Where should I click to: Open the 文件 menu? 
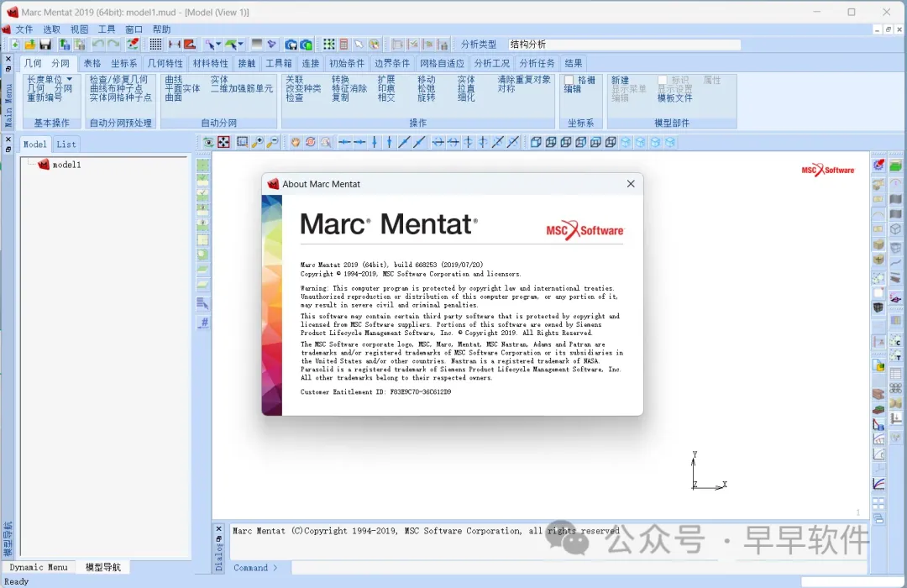click(x=24, y=29)
